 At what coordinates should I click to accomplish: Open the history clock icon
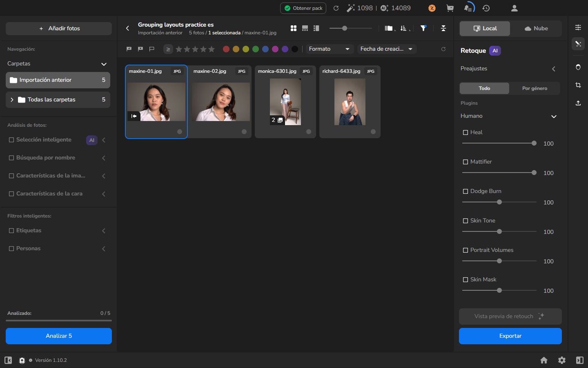pos(486,8)
